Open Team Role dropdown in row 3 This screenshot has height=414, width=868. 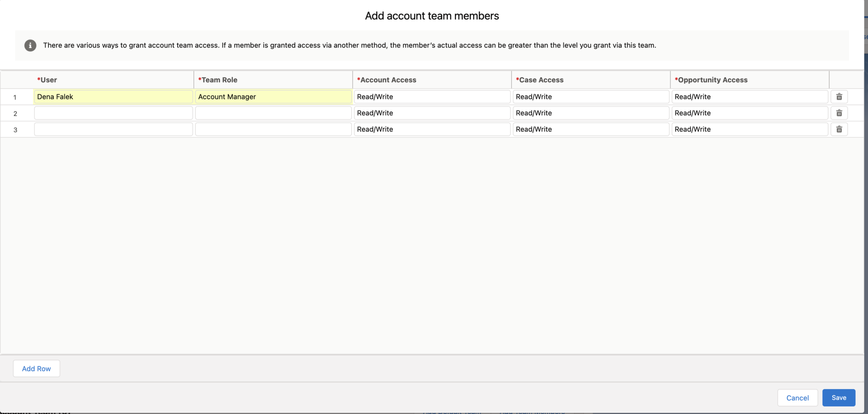pyautogui.click(x=273, y=129)
